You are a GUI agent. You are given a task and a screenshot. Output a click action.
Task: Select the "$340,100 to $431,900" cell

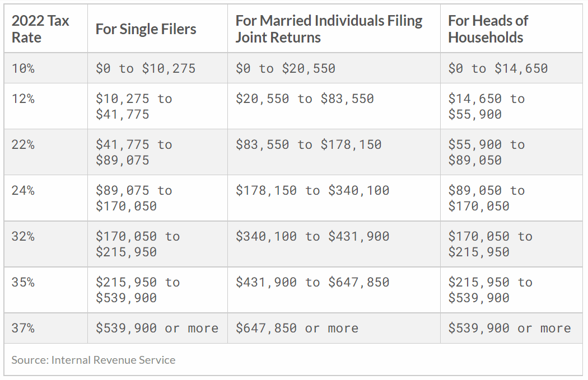click(312, 236)
